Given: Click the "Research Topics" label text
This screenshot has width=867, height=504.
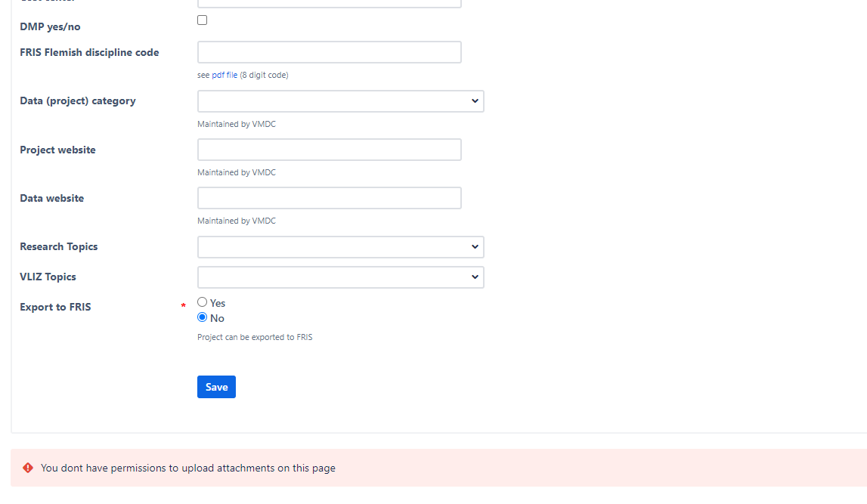Looking at the screenshot, I should 59,246.
